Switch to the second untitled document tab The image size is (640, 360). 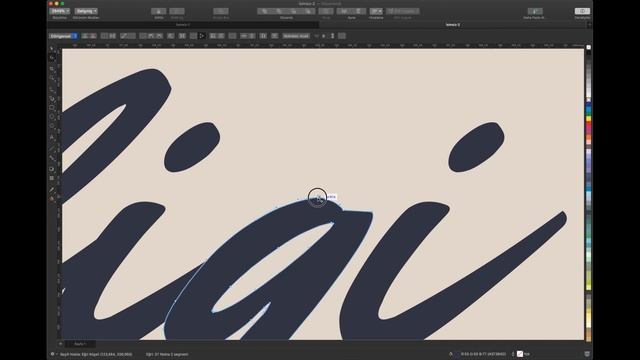[453, 25]
